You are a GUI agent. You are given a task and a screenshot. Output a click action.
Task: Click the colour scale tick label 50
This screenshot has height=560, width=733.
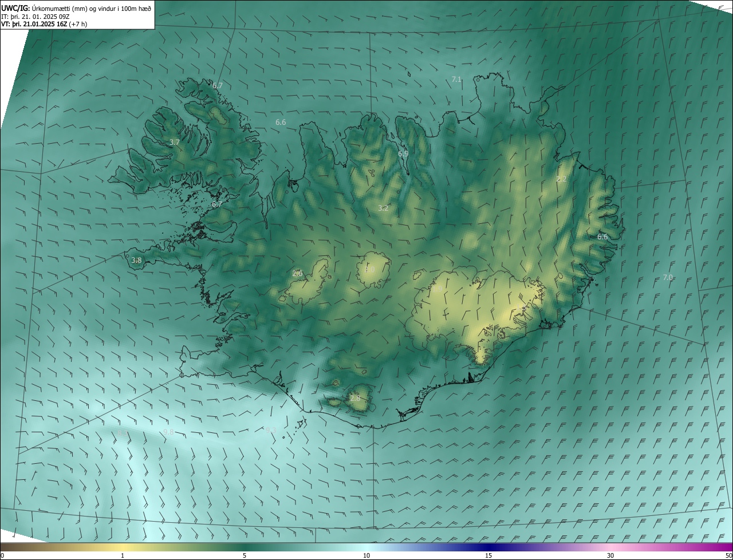click(x=728, y=555)
